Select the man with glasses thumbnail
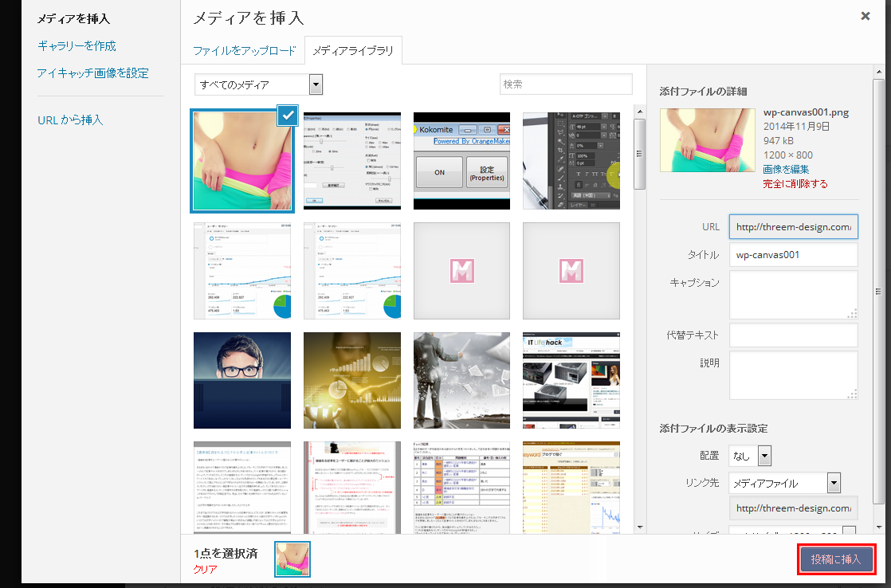Viewport: 891px width, 588px height. [x=242, y=381]
